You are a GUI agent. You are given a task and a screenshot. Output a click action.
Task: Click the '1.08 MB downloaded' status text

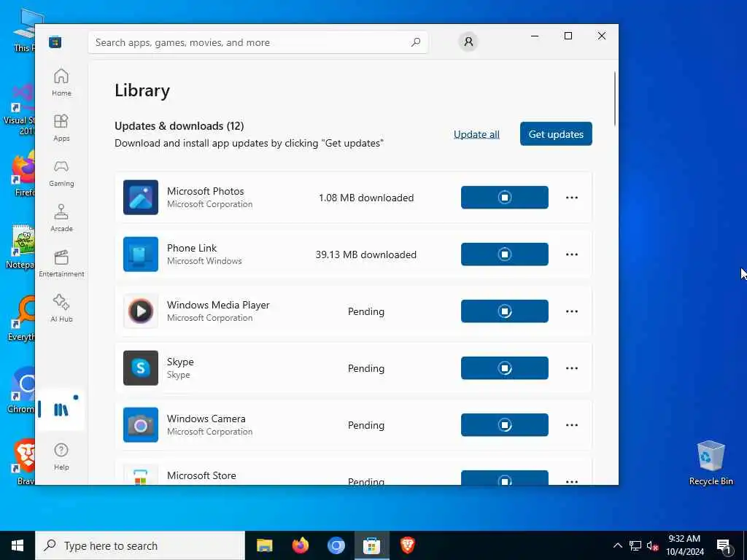click(366, 198)
